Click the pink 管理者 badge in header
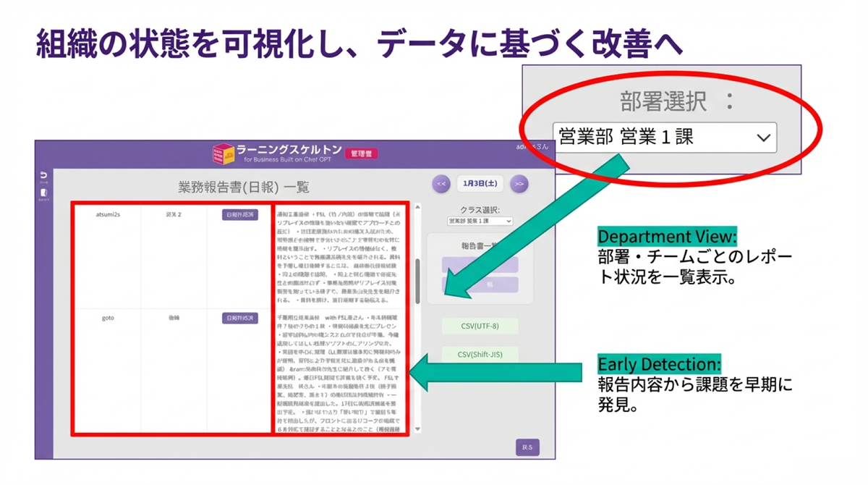The width and height of the screenshot is (868, 485). [360, 153]
